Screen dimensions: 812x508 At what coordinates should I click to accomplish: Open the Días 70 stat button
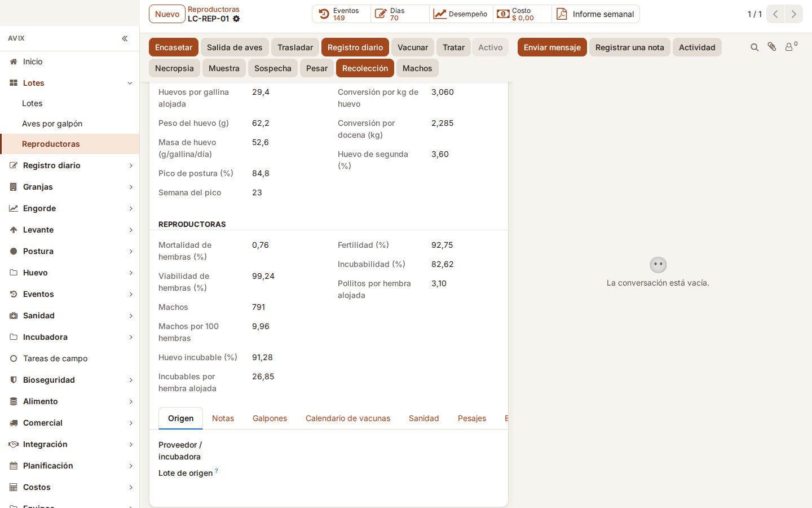[400, 14]
